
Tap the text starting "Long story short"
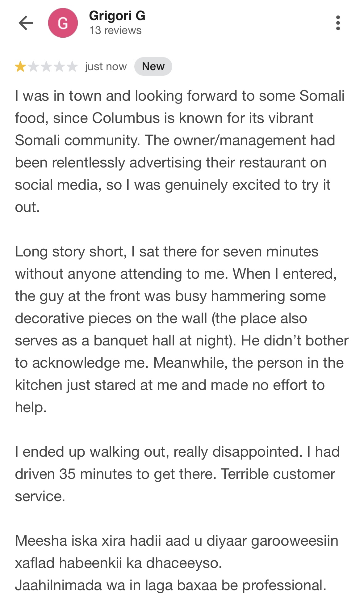pyautogui.click(x=167, y=252)
